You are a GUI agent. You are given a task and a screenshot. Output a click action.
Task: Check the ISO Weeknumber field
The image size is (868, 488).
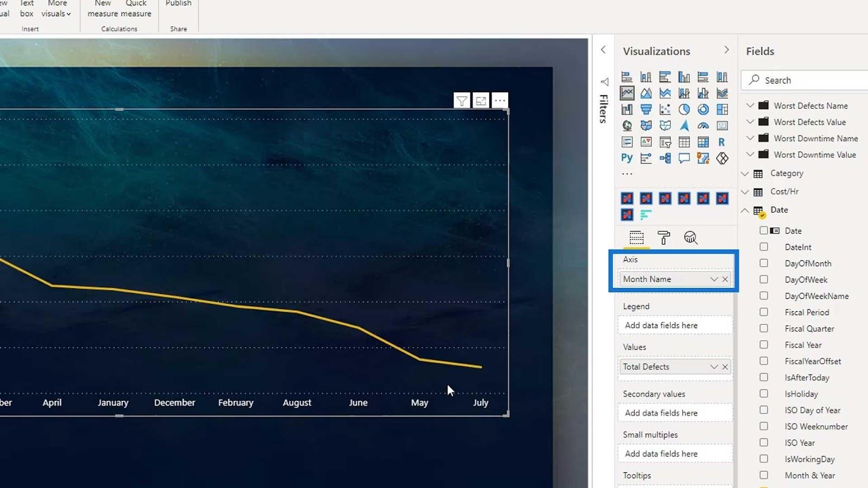(764, 426)
